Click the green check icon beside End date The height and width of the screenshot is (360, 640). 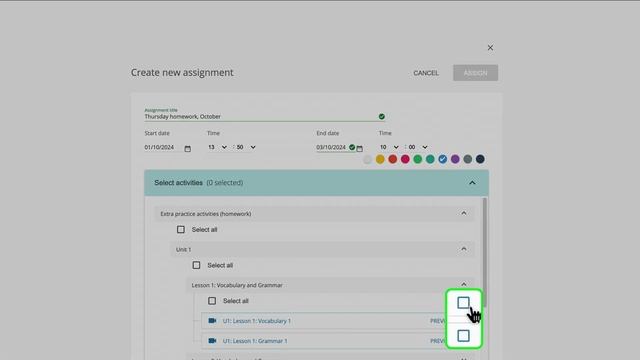pos(352,147)
